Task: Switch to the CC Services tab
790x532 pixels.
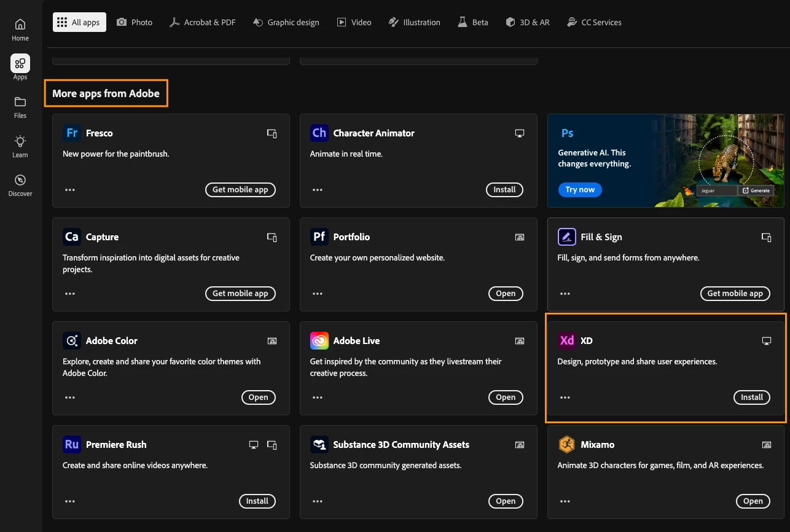Action: (595, 22)
